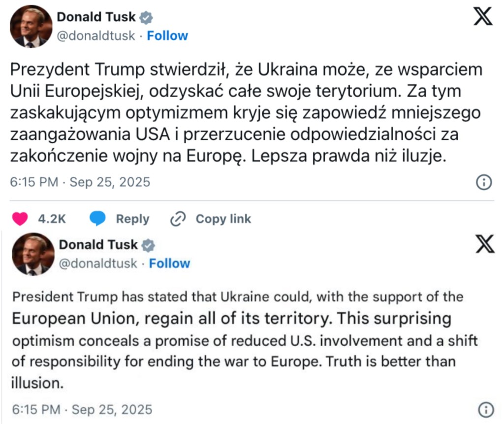This screenshot has height=424, width=504.
Task: Click the X logo on the Polish tweet
Action: (x=483, y=17)
